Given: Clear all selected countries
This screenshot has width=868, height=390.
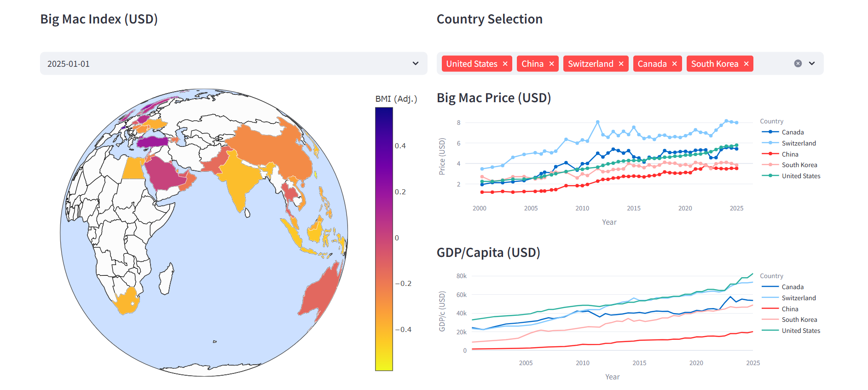Looking at the screenshot, I should 798,64.
